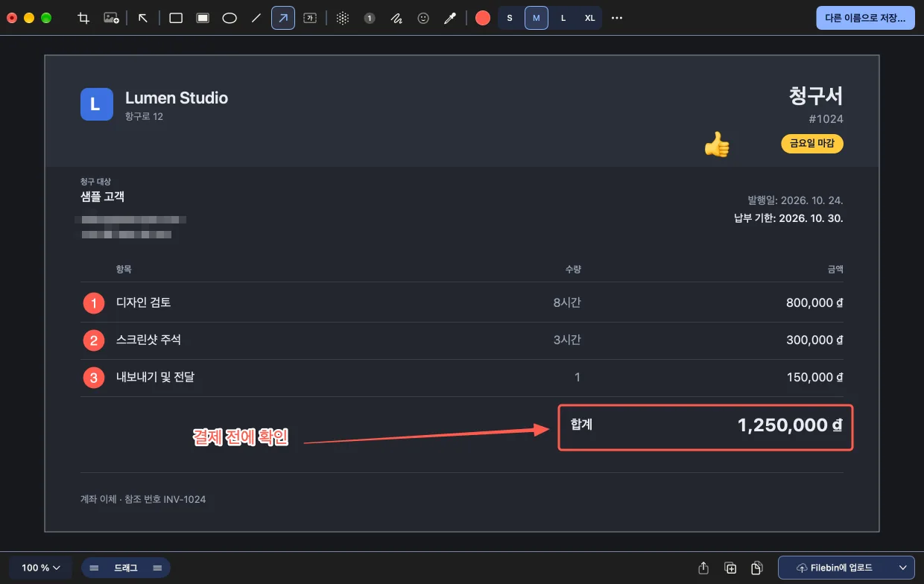This screenshot has height=584, width=924.
Task: Open the emoji sticker tool
Action: tap(423, 18)
